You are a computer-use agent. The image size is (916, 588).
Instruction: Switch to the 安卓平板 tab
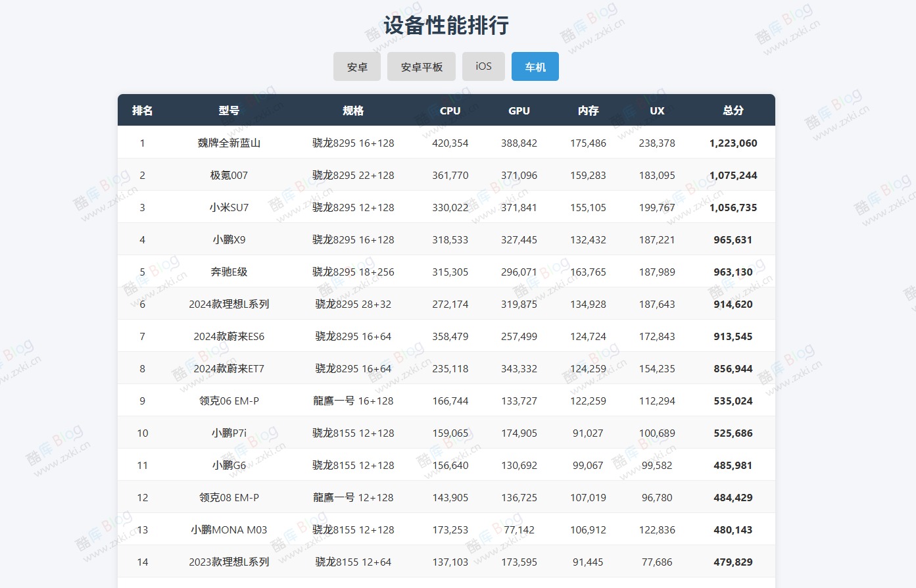point(421,66)
